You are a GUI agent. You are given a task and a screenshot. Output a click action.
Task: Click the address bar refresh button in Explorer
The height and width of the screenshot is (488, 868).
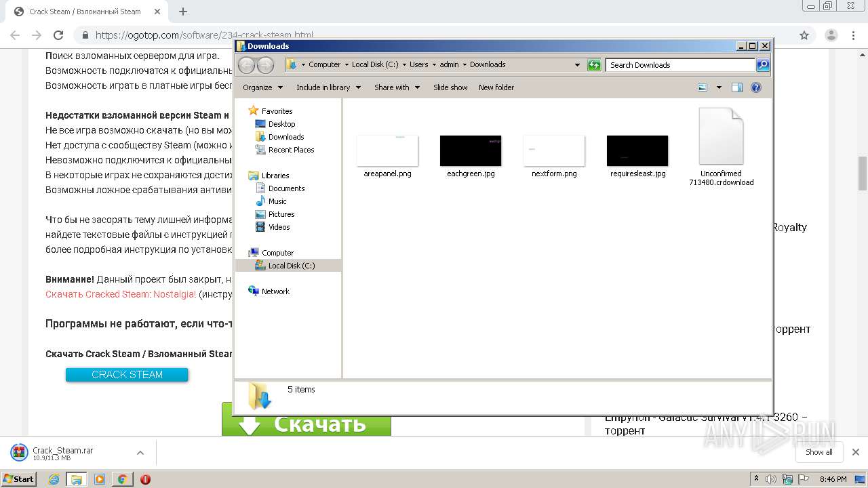pos(594,65)
